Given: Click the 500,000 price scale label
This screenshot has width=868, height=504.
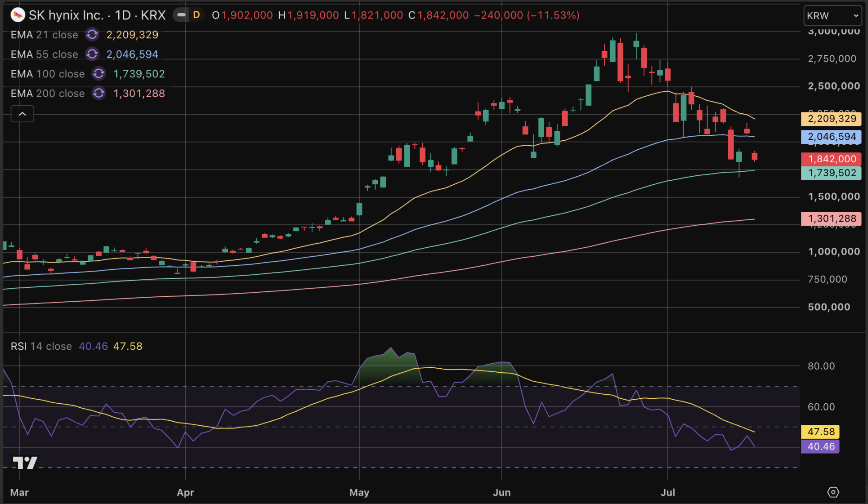Looking at the screenshot, I should pos(829,307).
